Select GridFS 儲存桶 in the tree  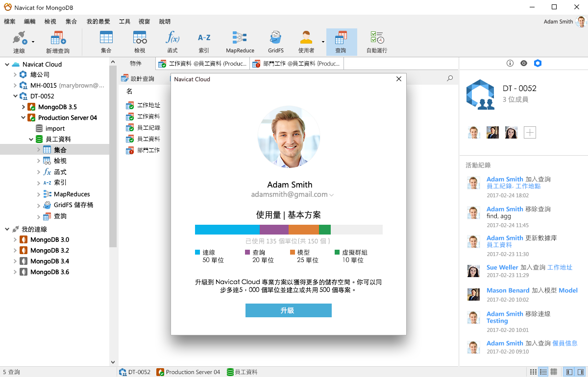[68, 205]
